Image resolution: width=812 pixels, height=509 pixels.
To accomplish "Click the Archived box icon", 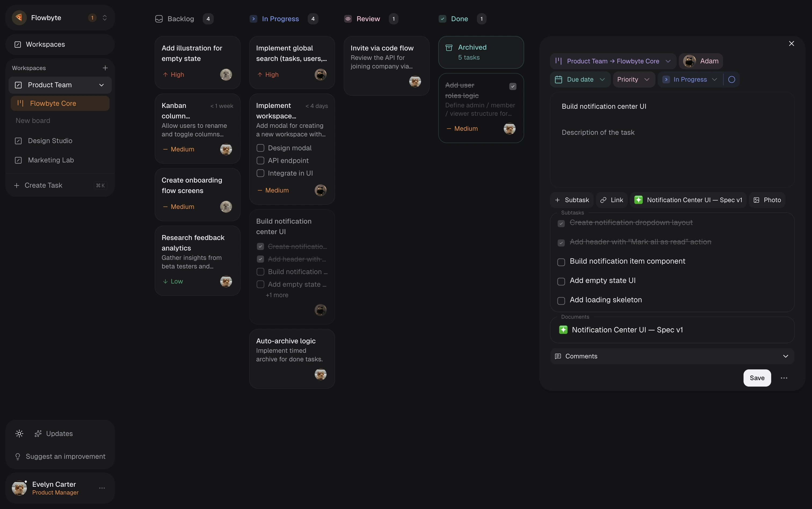I will [449, 47].
